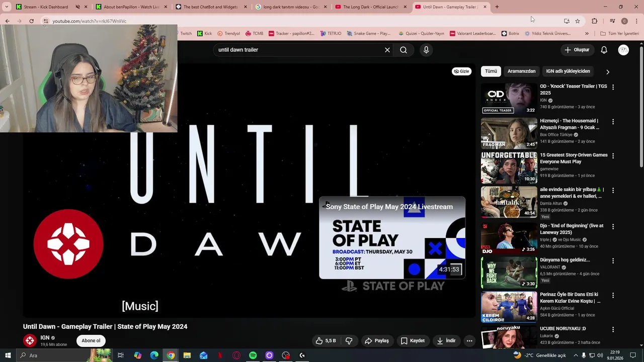Click the Chrome address bar URL

pos(90,21)
